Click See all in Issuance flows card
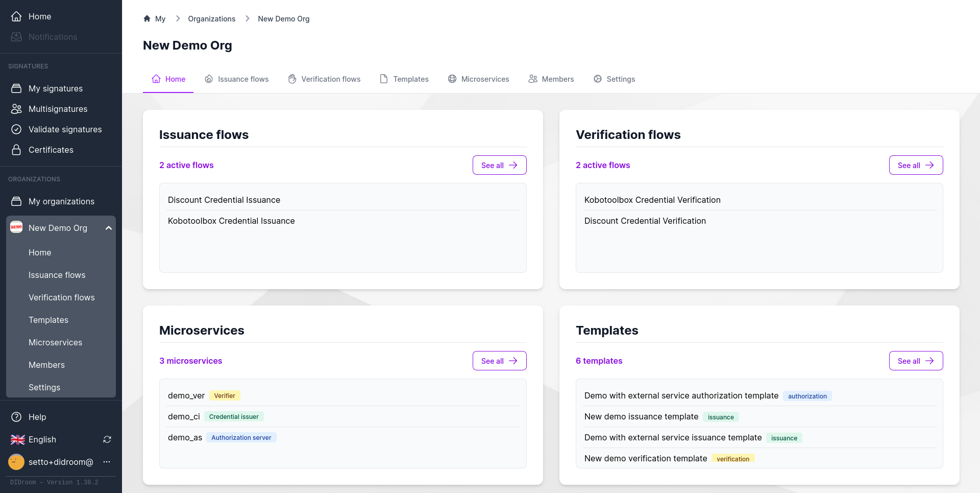 pos(499,165)
